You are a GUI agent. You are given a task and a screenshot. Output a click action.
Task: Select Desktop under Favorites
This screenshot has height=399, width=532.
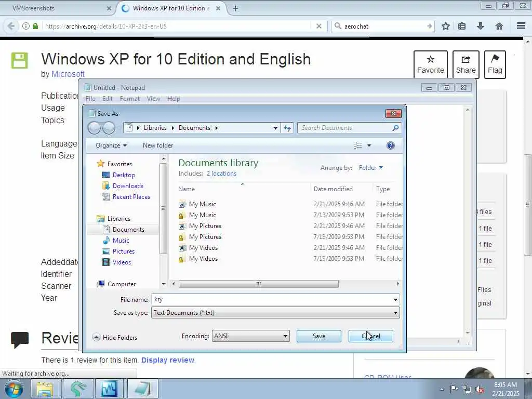point(124,175)
